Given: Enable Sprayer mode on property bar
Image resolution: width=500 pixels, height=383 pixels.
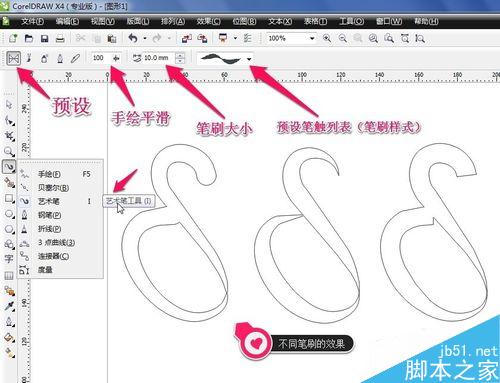Looking at the screenshot, I should coord(44,59).
